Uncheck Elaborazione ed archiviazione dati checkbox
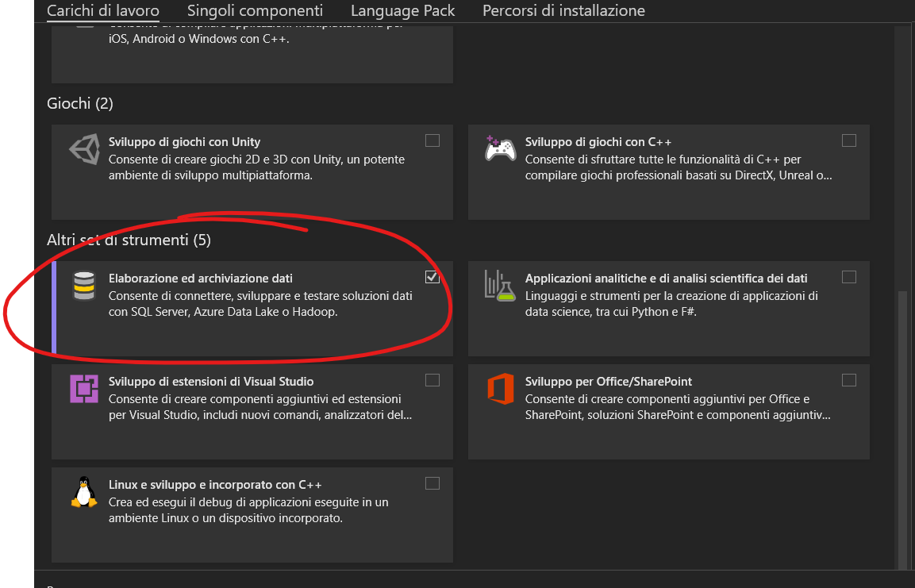Image resolution: width=915 pixels, height=588 pixels. coord(433,277)
